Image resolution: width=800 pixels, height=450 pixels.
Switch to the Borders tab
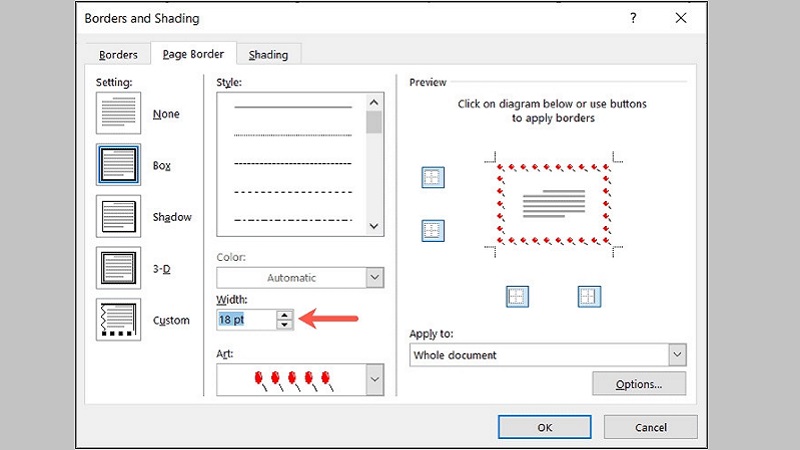point(118,55)
